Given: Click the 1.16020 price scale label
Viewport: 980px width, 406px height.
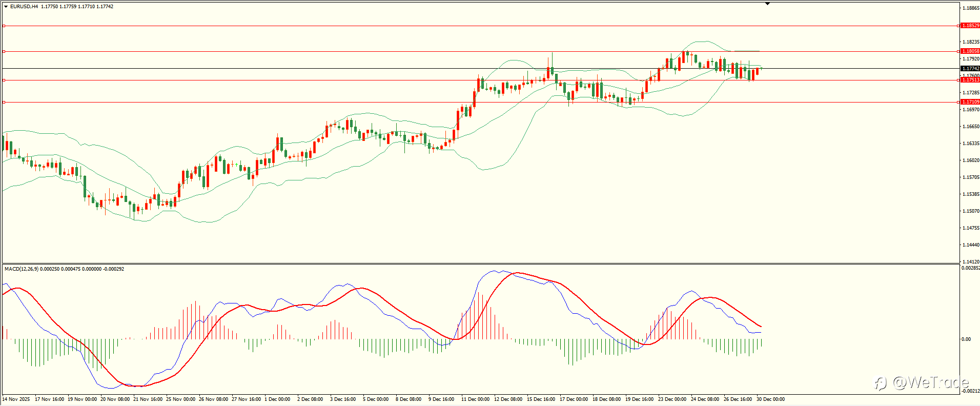Looking at the screenshot, I should [x=971, y=160].
